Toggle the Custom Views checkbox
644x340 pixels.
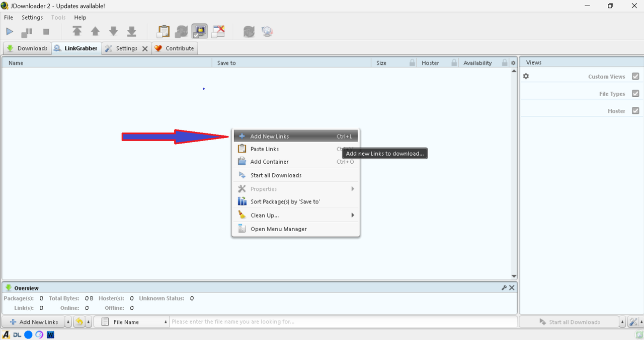coord(635,77)
